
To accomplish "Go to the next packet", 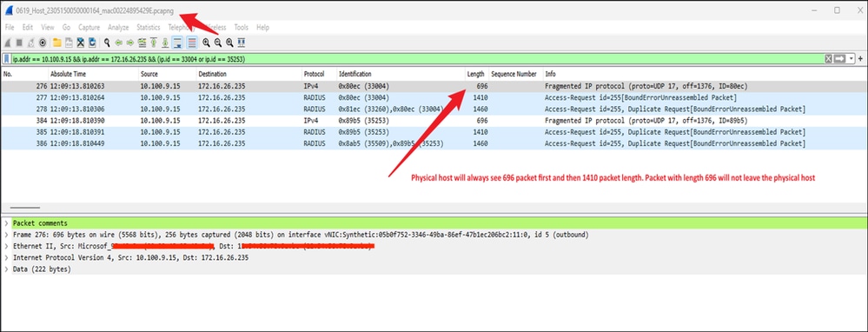I will (130, 43).
